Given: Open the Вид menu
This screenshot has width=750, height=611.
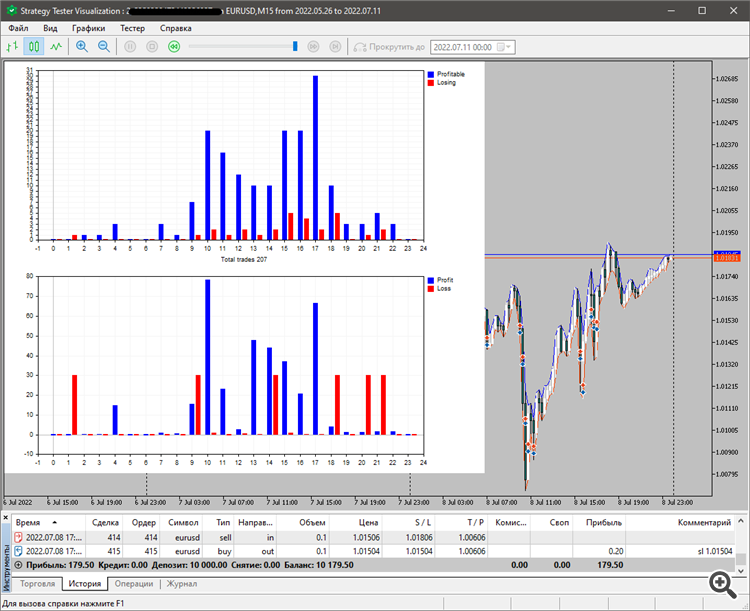Looking at the screenshot, I should (50, 28).
